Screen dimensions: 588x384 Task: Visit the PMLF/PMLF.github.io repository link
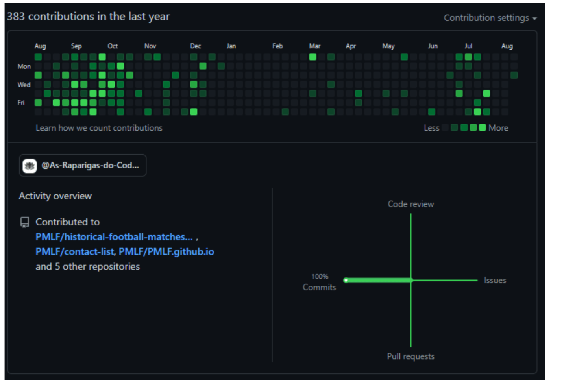pyautogui.click(x=166, y=252)
